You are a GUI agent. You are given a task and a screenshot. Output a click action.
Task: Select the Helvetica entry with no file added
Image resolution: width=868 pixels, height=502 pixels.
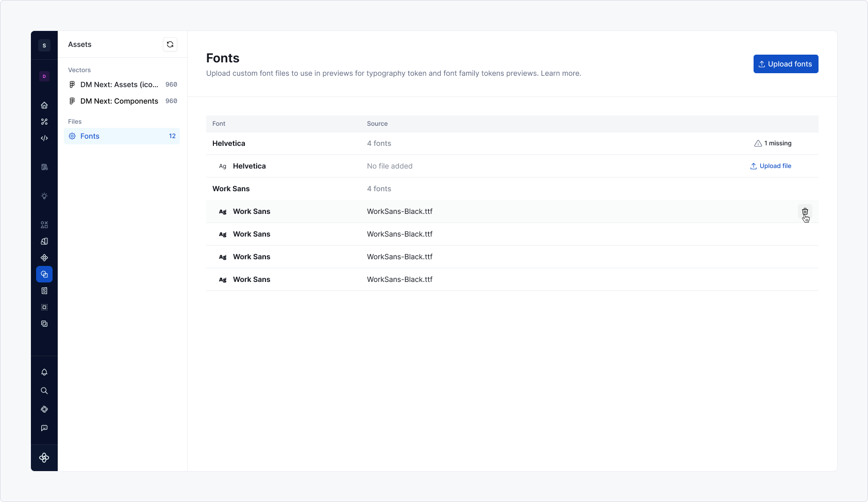pyautogui.click(x=512, y=166)
